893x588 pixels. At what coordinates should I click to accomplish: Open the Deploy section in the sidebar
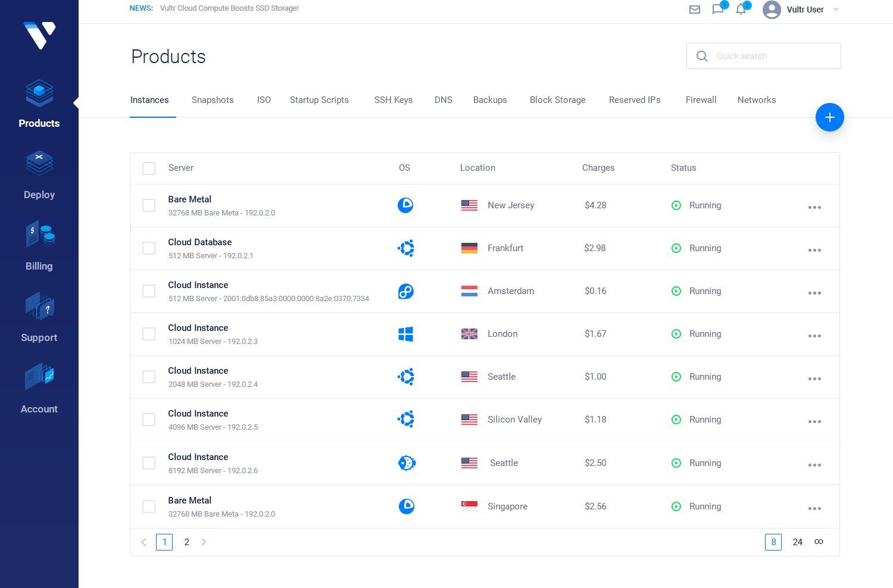tap(39, 176)
